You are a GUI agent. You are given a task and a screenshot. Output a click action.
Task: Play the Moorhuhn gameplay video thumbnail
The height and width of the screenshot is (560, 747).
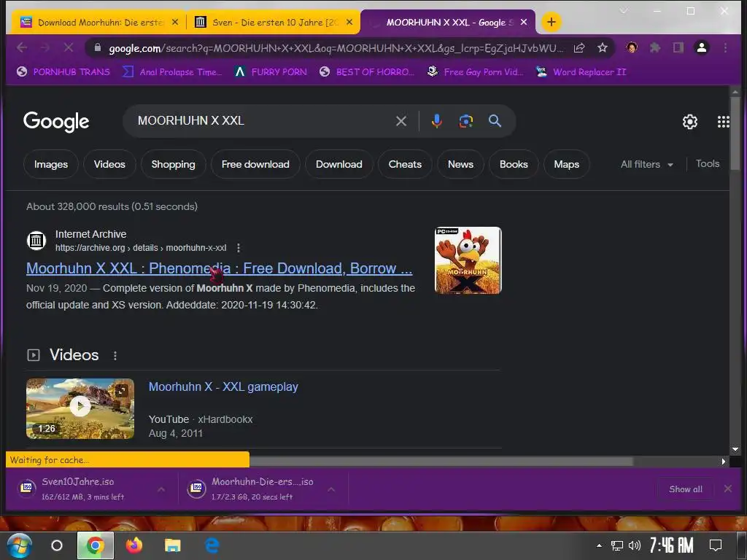[x=80, y=408]
